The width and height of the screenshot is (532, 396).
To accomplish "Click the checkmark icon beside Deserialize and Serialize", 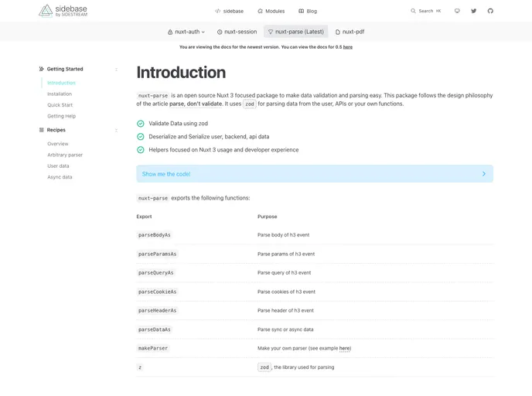I will coord(141,137).
